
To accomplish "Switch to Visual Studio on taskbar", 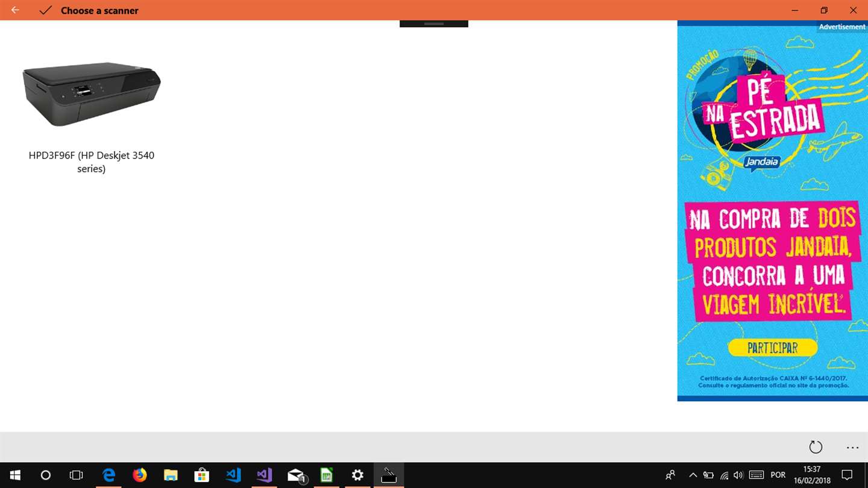I will [x=264, y=475].
